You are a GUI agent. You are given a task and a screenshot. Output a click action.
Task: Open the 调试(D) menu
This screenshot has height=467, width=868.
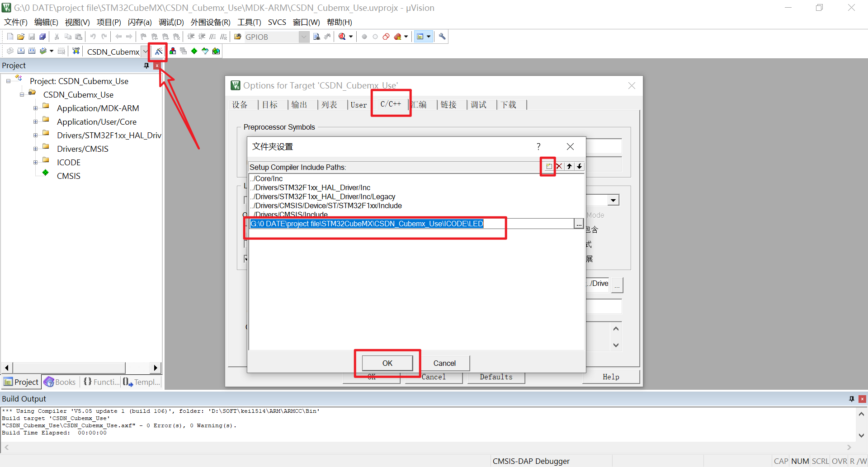point(171,22)
